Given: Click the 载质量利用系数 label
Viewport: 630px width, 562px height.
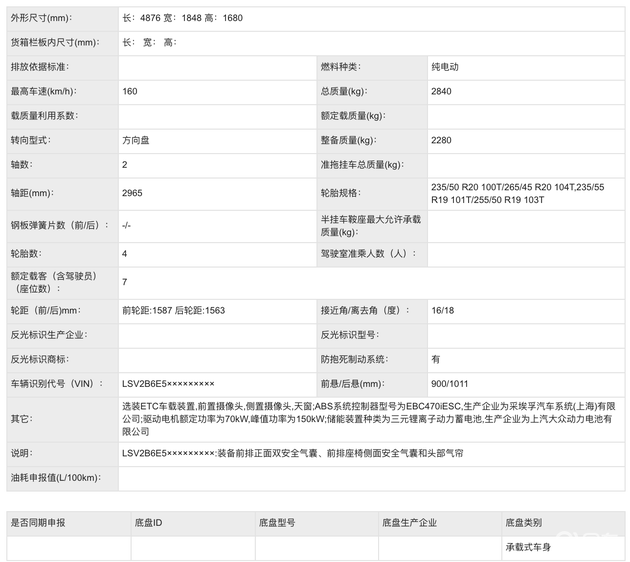Looking at the screenshot, I should coord(44,116).
